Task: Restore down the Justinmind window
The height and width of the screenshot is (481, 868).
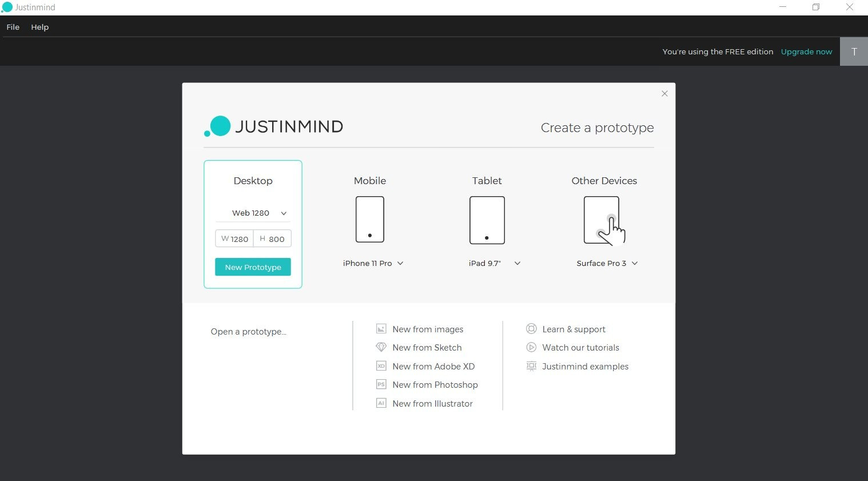Action: point(816,7)
